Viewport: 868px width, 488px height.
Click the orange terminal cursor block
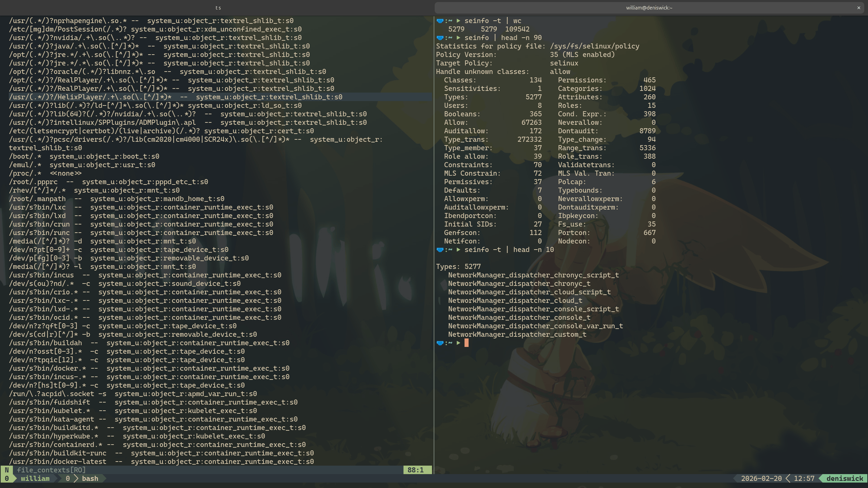coord(467,343)
